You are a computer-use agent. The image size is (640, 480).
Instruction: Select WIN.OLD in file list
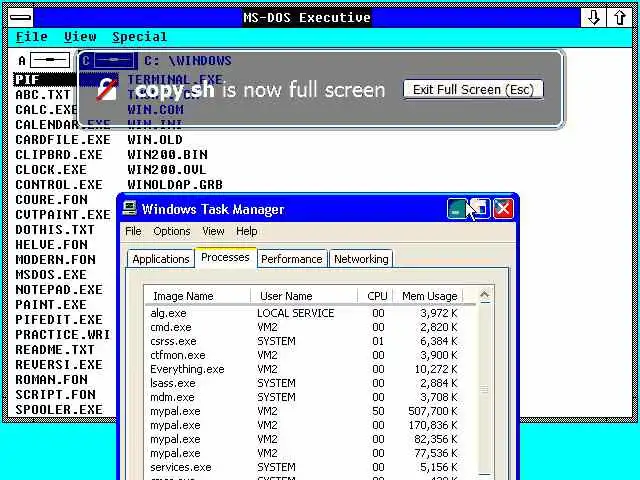155,140
